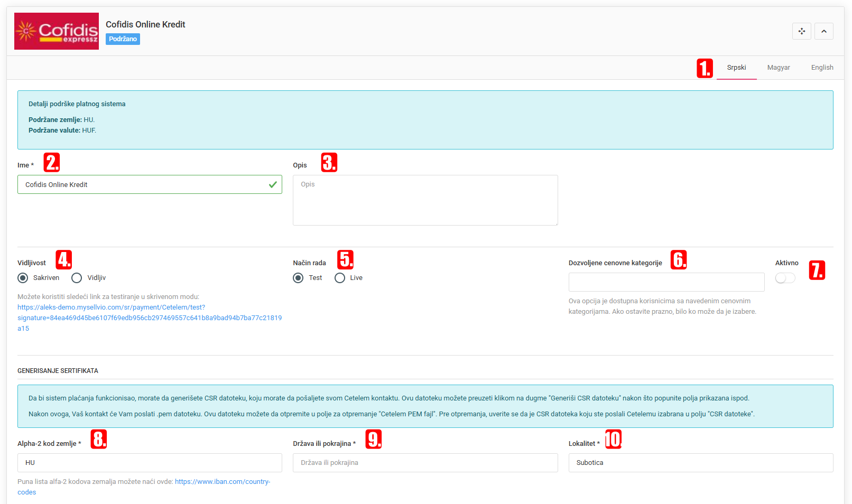Switch to the Magyar language tab

coord(778,68)
